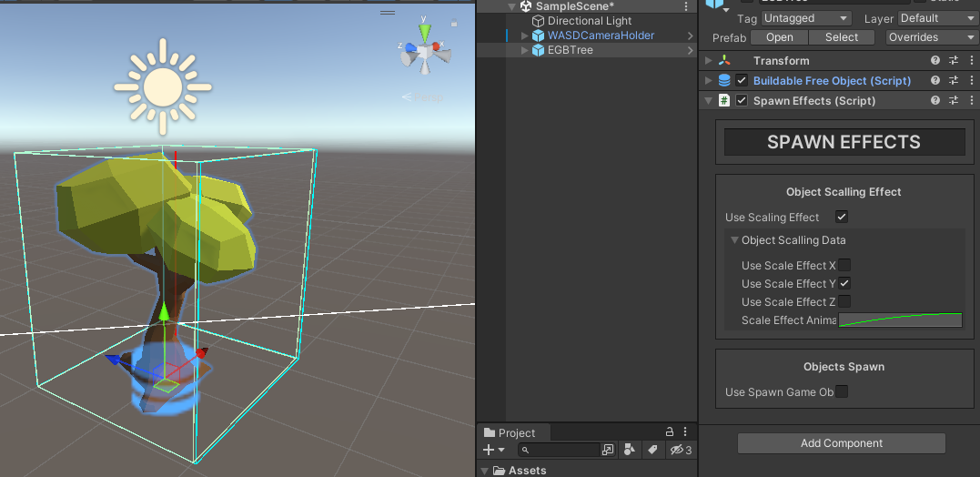980x477 pixels.
Task: Open Spawn Effects kebab menu
Action: coord(971,101)
